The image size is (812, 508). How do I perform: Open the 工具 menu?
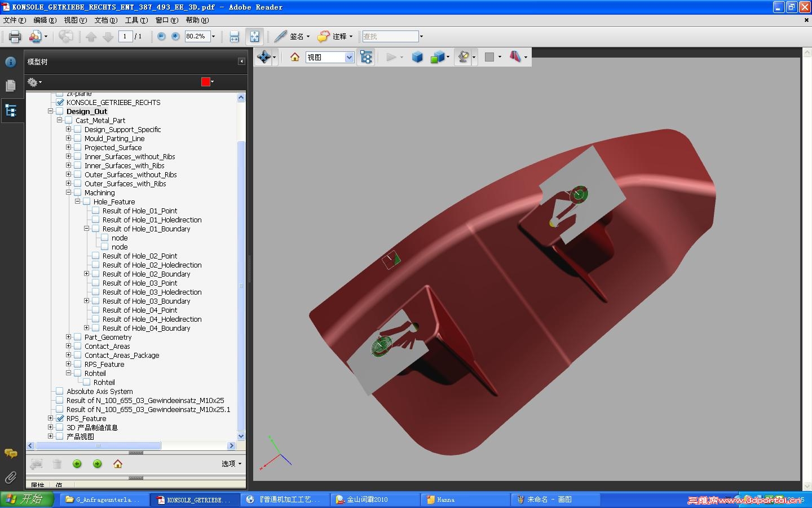pos(136,20)
